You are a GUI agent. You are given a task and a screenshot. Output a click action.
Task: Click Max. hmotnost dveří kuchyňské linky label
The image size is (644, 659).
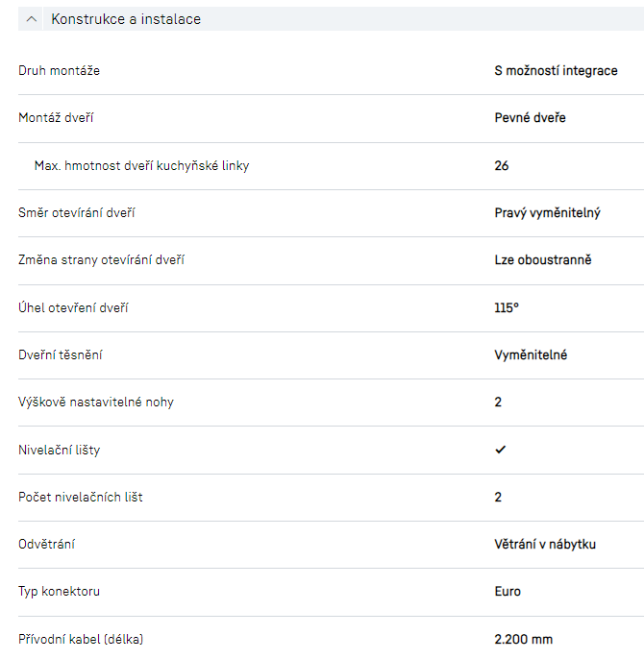(141, 166)
